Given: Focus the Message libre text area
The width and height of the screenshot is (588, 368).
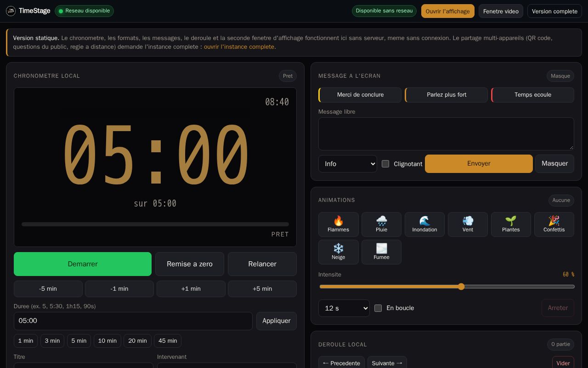Looking at the screenshot, I should (447, 134).
